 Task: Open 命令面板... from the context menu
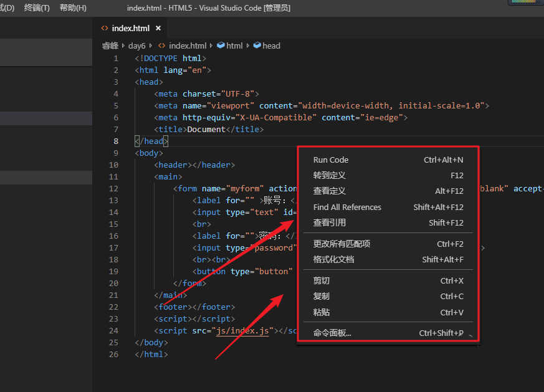(332, 333)
